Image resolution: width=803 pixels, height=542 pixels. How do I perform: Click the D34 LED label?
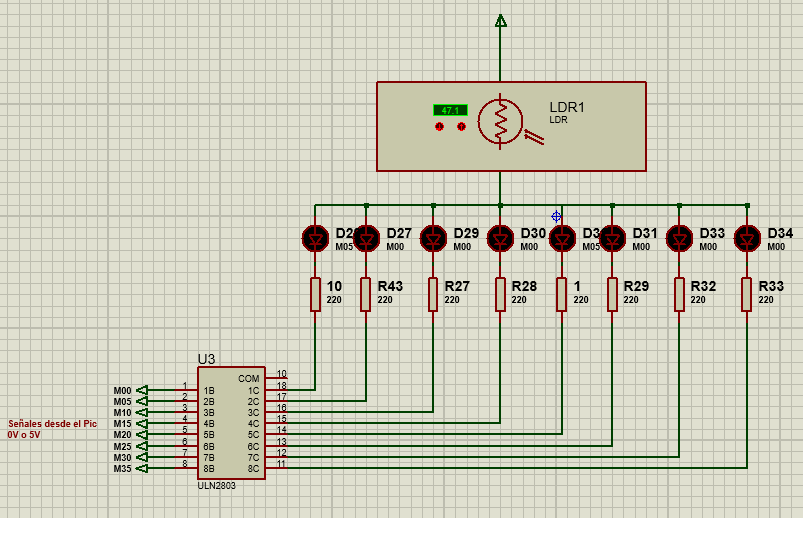[x=780, y=234]
